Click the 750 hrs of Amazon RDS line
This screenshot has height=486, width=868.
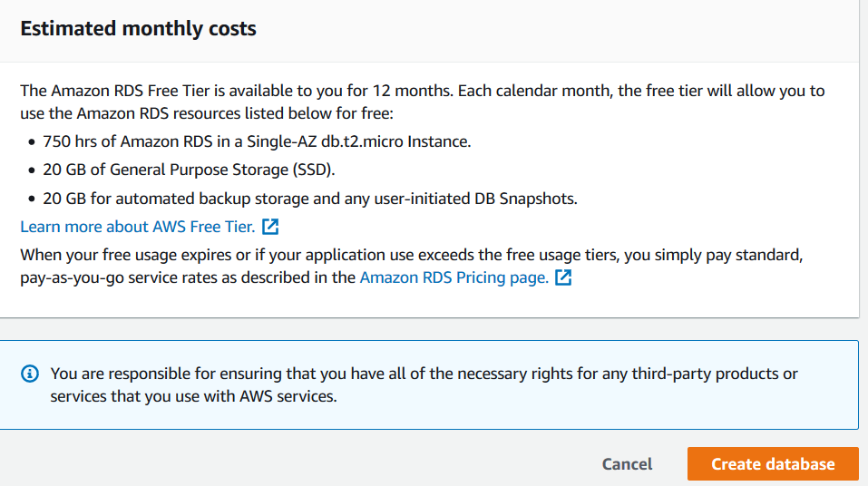257,141
